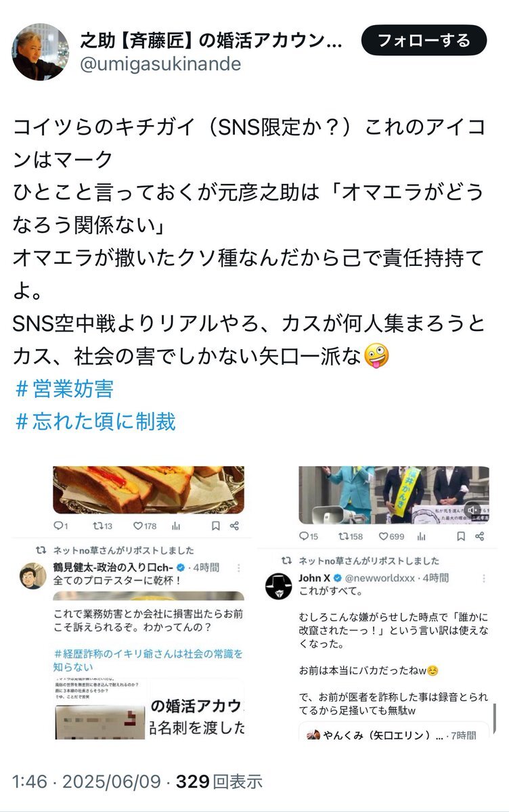Image resolution: width=509 pixels, height=812 pixels.
Task: Open the John X avatar
Action: (x=278, y=586)
